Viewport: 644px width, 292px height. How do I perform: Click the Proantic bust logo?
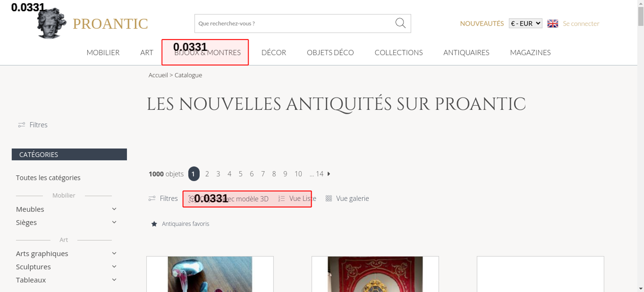[x=52, y=23]
